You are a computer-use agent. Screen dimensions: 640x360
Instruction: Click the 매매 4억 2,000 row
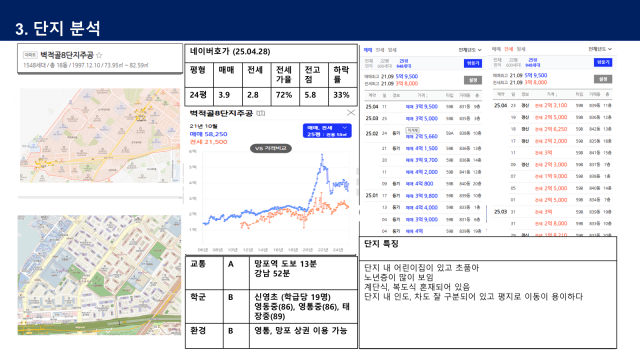point(423,172)
